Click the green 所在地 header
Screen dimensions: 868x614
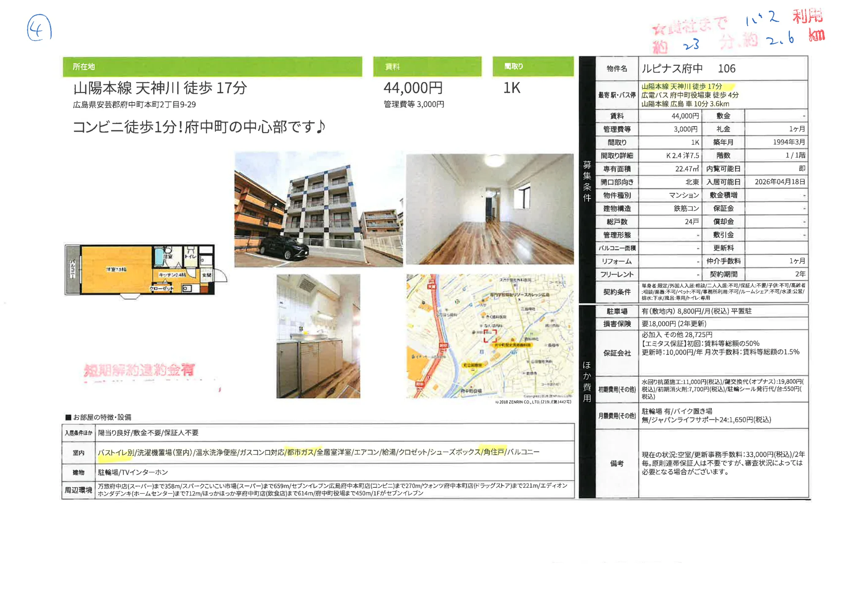pyautogui.click(x=212, y=67)
